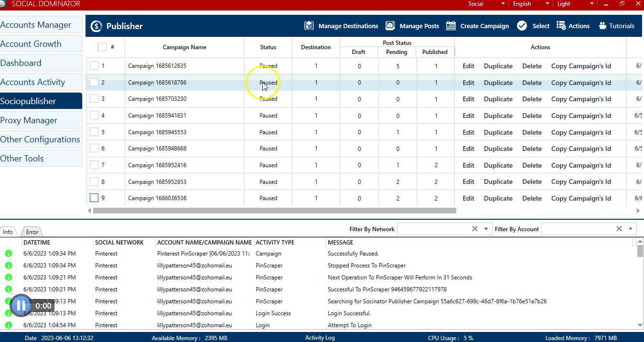
Task: Click the campaign table horizontal scrollbar
Action: 274,211
